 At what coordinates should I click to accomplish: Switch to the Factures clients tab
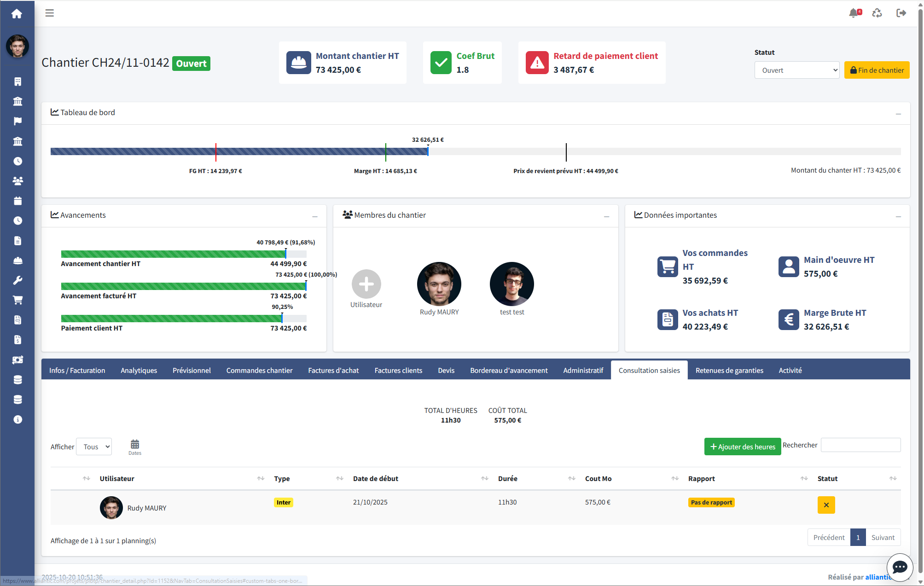[398, 371]
